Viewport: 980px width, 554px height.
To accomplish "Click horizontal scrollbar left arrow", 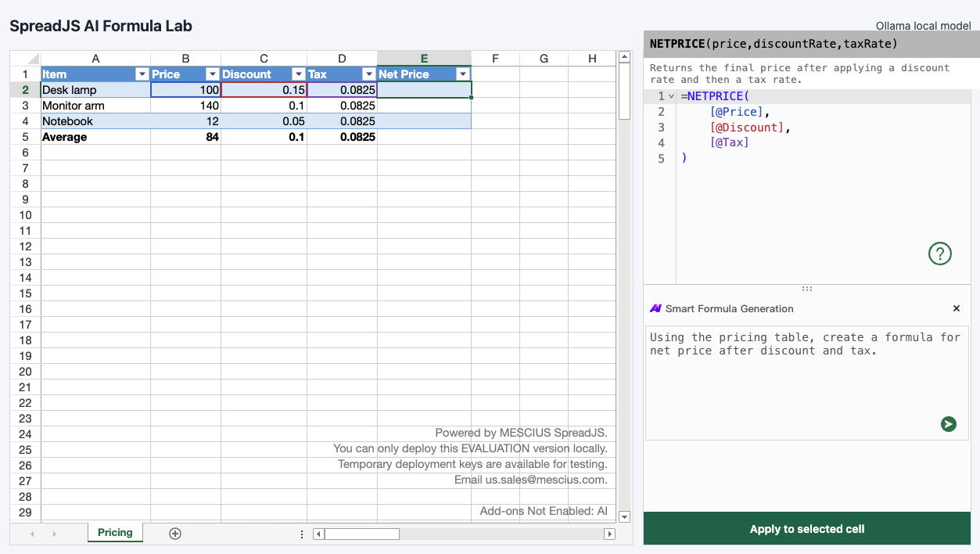I will pos(318,534).
